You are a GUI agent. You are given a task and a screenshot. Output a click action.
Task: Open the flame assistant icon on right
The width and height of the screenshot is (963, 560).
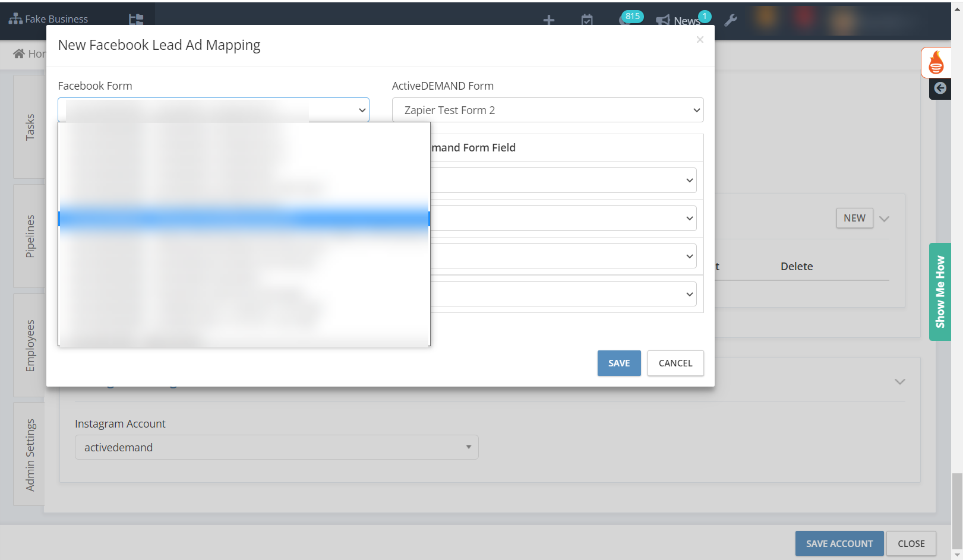936,62
